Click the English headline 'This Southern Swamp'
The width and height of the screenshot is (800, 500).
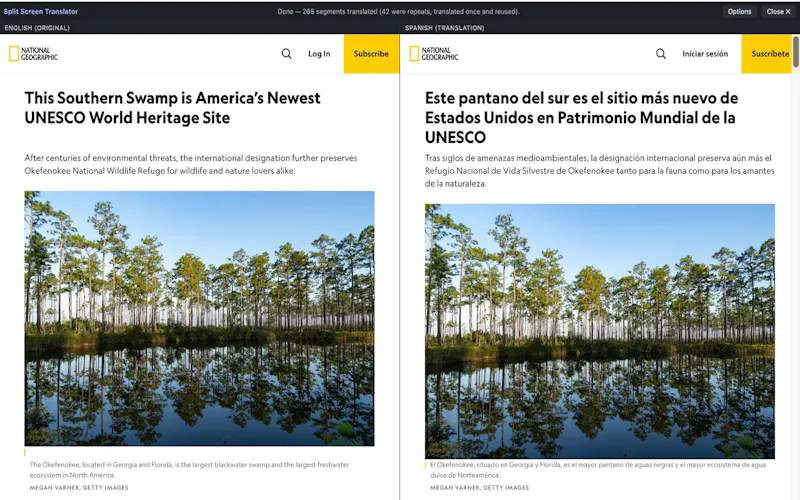tap(172, 108)
